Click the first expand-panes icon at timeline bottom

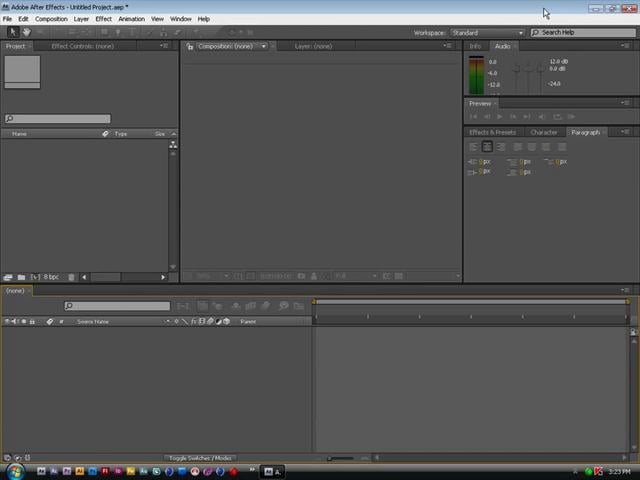7,458
